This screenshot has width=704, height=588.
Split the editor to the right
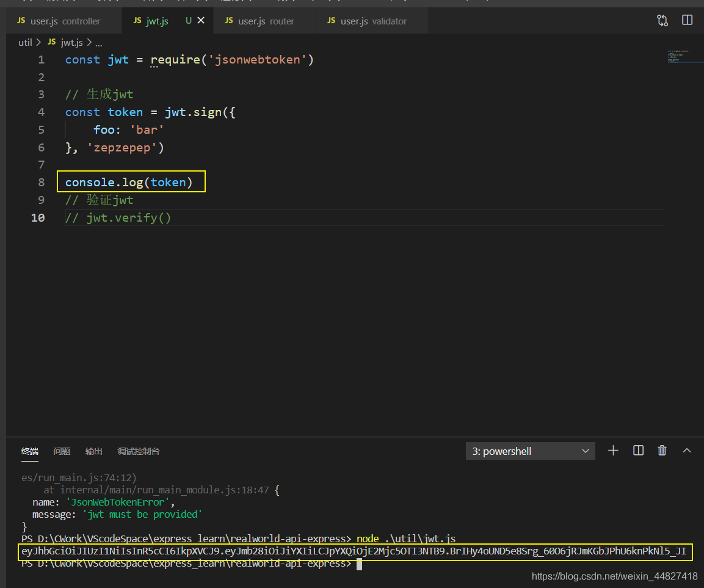(x=687, y=20)
